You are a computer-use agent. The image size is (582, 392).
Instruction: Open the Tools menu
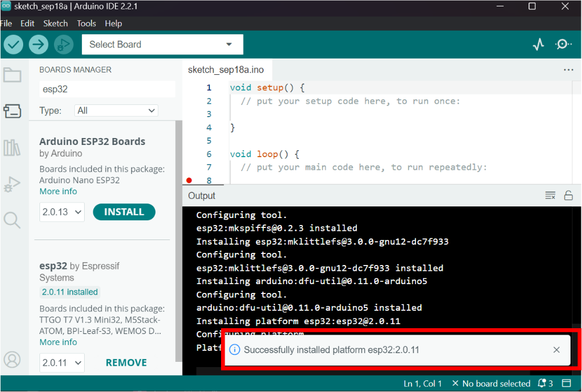pos(86,23)
